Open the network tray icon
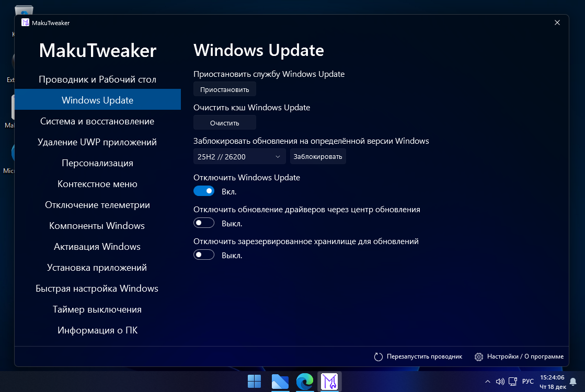 click(513, 382)
